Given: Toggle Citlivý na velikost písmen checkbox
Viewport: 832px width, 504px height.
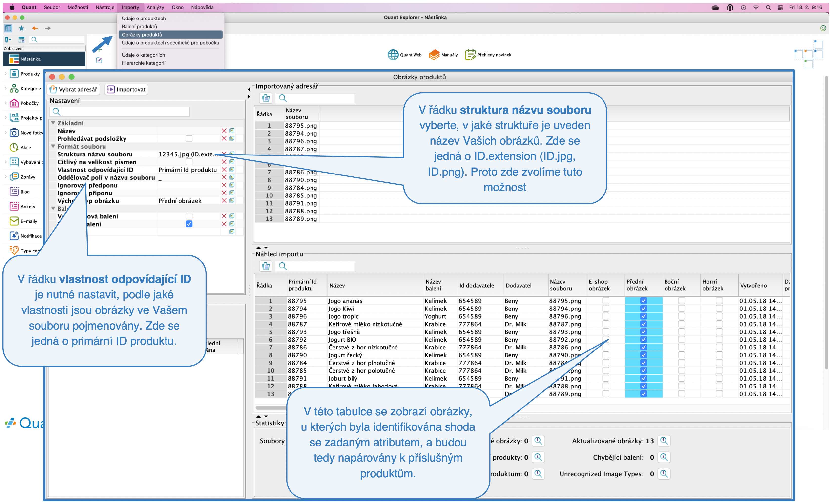Looking at the screenshot, I should [189, 162].
